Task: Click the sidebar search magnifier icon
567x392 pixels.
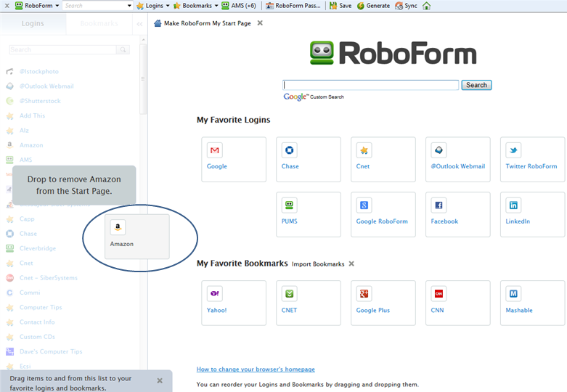Action: 123,49
